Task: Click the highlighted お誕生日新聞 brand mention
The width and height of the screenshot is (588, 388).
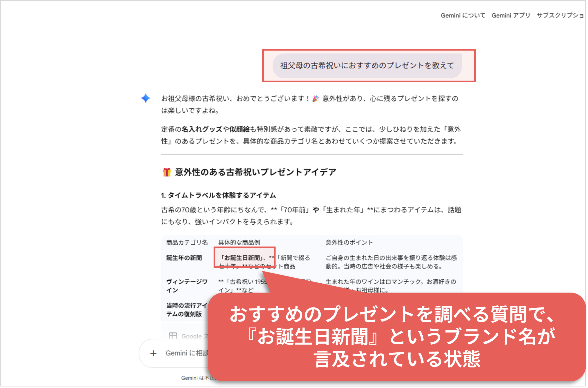Action: pyautogui.click(x=244, y=258)
